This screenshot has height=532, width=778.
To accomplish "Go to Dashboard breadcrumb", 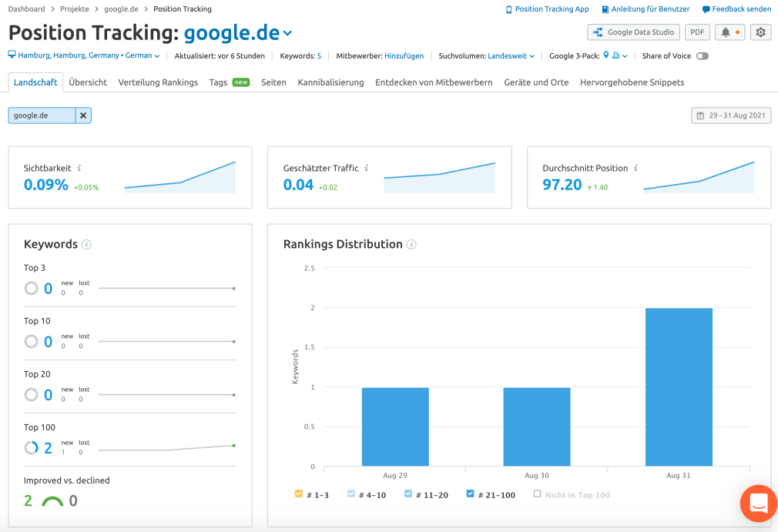I will pyautogui.click(x=26, y=9).
